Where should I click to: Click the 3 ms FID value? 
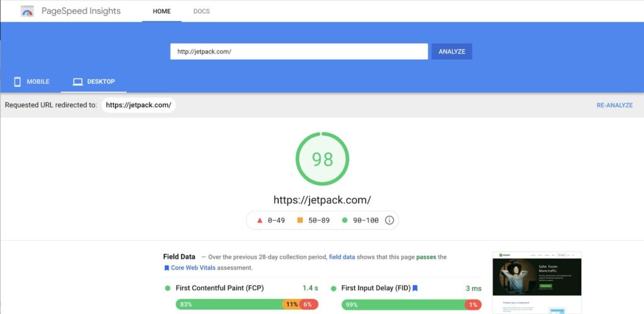click(474, 289)
